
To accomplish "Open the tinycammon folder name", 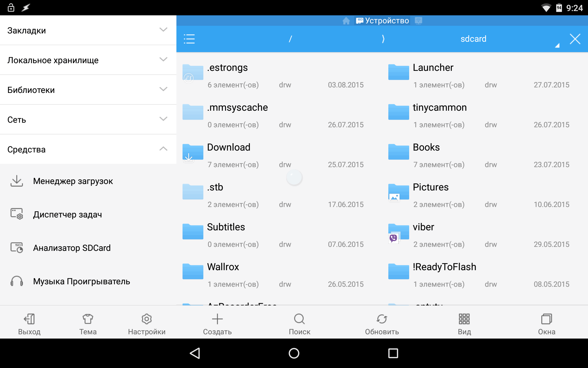I will 439,107.
